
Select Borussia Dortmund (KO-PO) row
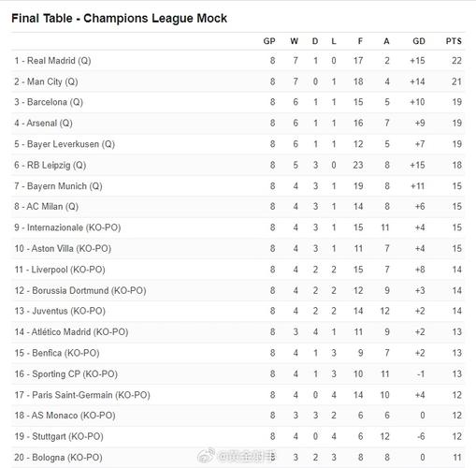(238, 290)
